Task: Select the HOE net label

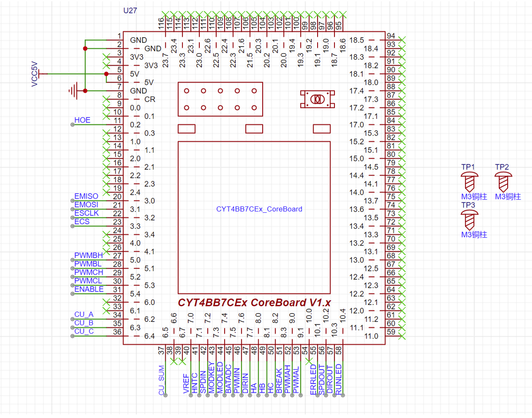Action: pos(82,120)
